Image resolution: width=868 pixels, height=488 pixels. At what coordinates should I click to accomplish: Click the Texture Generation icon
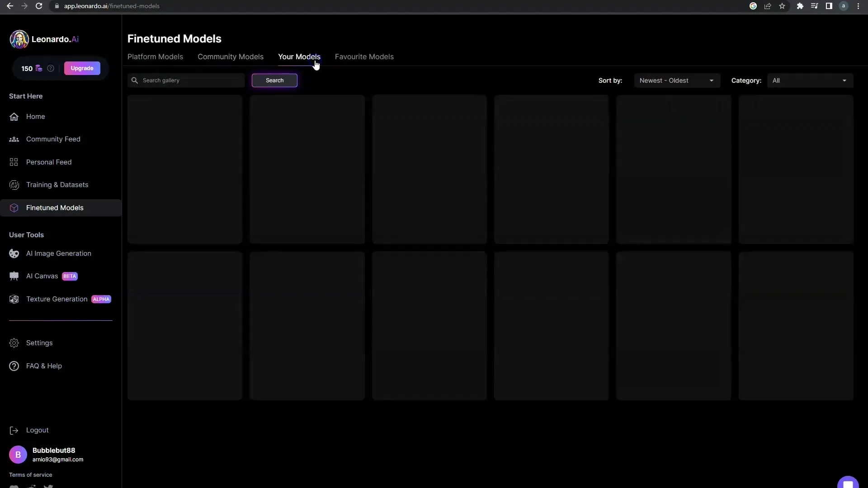14,299
